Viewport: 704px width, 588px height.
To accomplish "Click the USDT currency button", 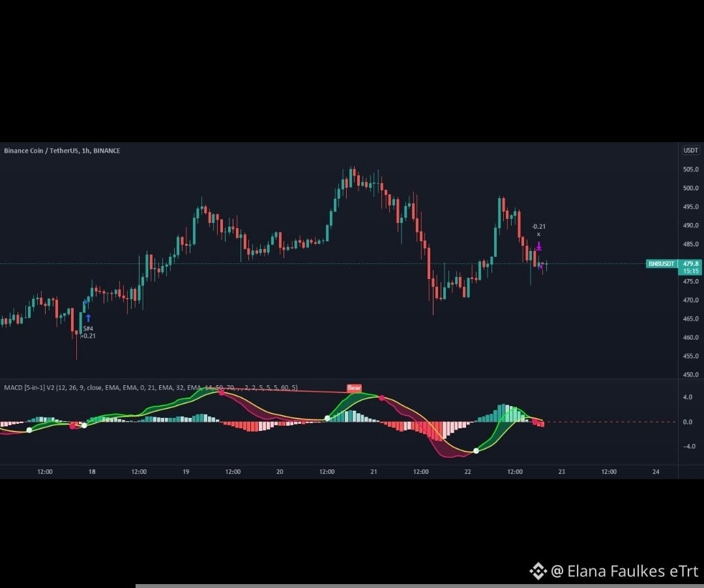I will click(x=690, y=151).
